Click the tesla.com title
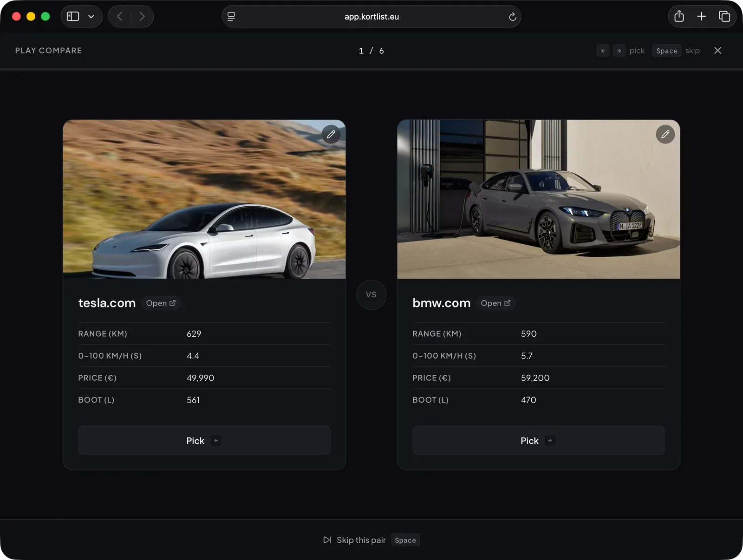 pyautogui.click(x=107, y=303)
